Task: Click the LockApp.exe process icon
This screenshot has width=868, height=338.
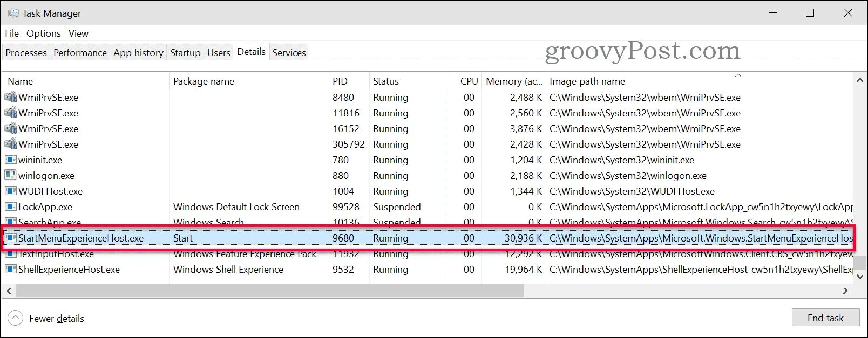Action: [11, 206]
